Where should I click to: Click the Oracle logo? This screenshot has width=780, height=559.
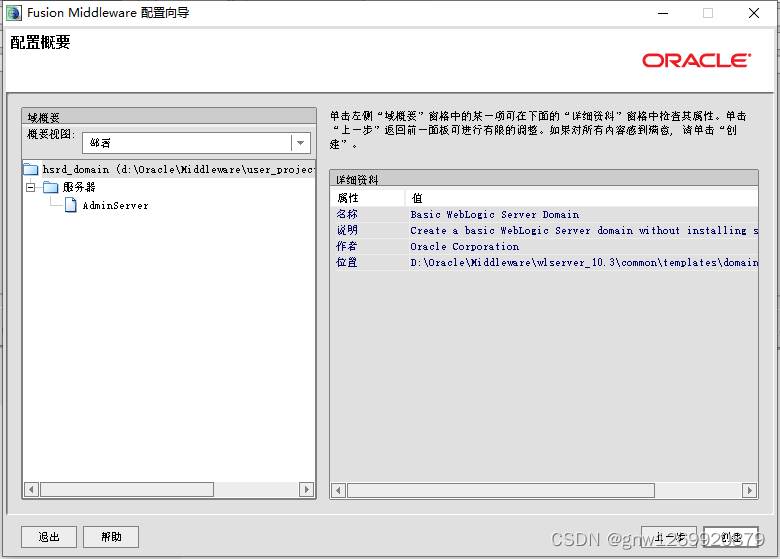point(696,61)
